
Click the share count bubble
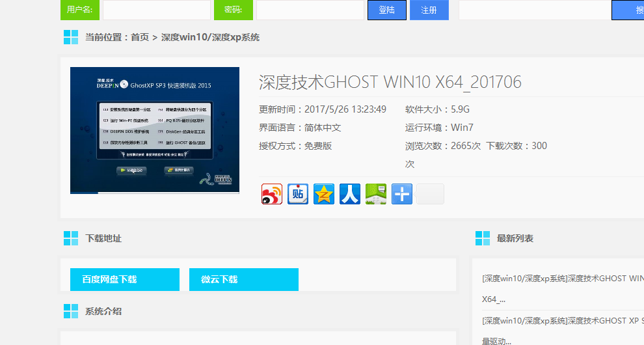click(x=430, y=194)
